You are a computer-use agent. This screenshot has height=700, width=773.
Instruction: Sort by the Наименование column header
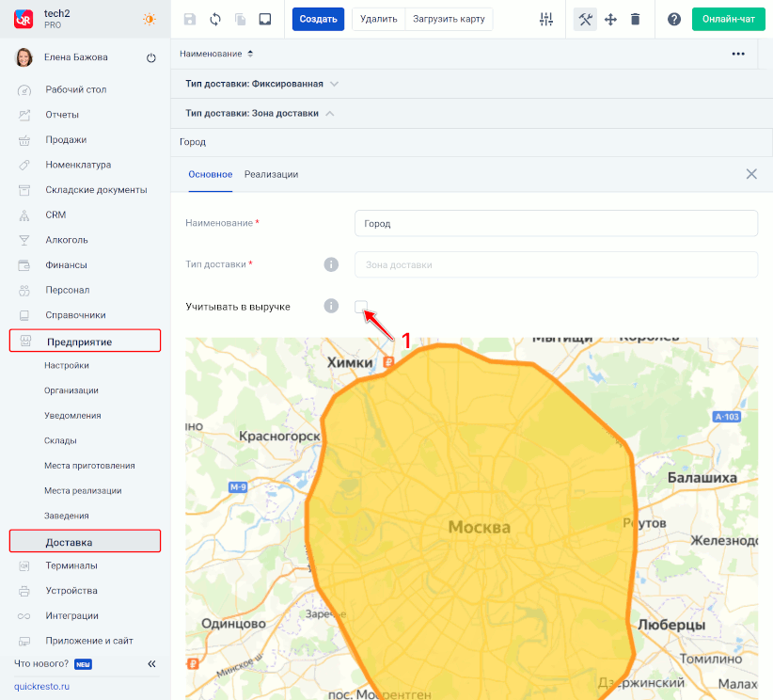pyautogui.click(x=216, y=54)
